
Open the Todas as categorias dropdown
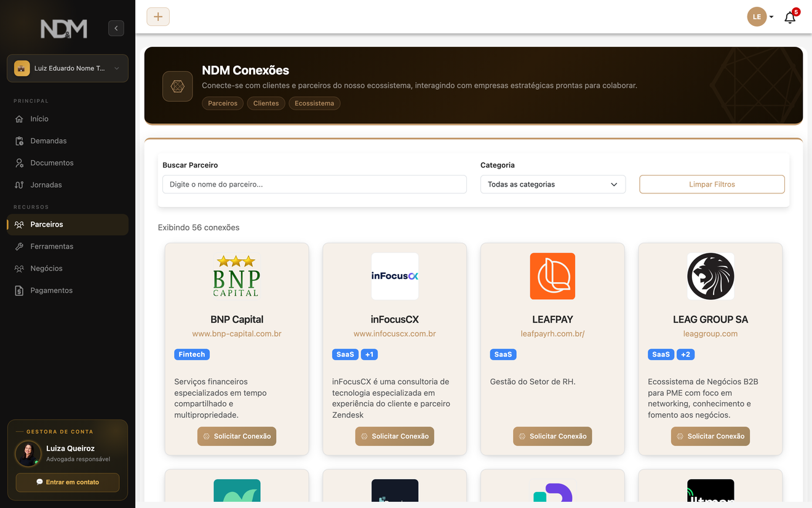(x=553, y=184)
